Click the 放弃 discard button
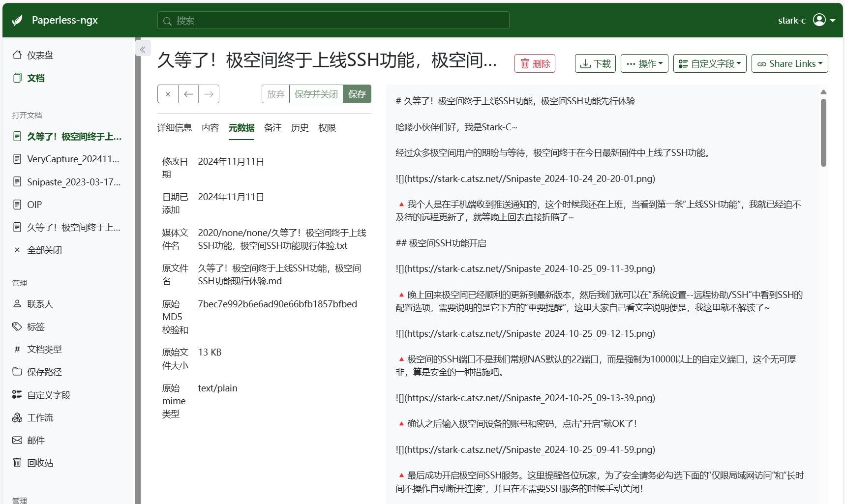The width and height of the screenshot is (845, 504). click(x=275, y=94)
